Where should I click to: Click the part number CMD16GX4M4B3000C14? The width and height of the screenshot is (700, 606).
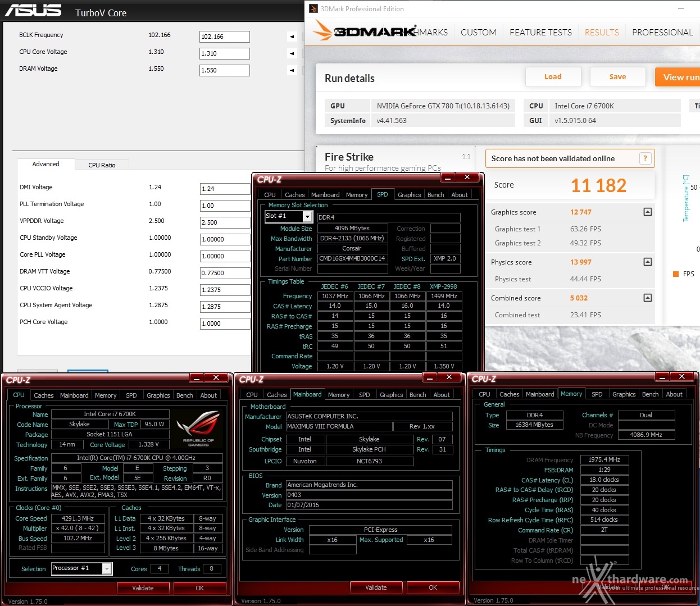pyautogui.click(x=352, y=258)
